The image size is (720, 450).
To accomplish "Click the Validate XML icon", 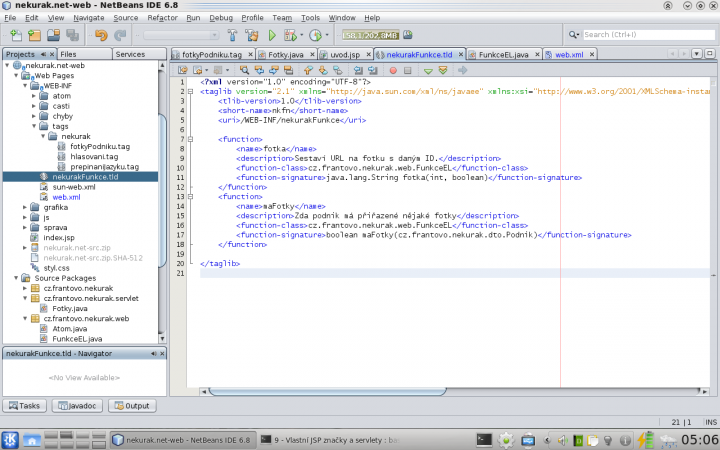I will pyautogui.click(x=443, y=70).
